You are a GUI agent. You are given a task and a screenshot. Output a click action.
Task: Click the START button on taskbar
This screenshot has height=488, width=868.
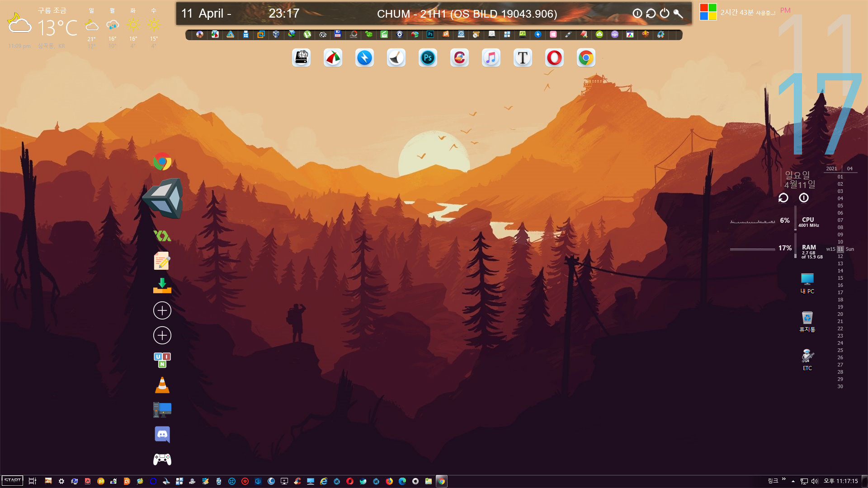[x=13, y=481]
